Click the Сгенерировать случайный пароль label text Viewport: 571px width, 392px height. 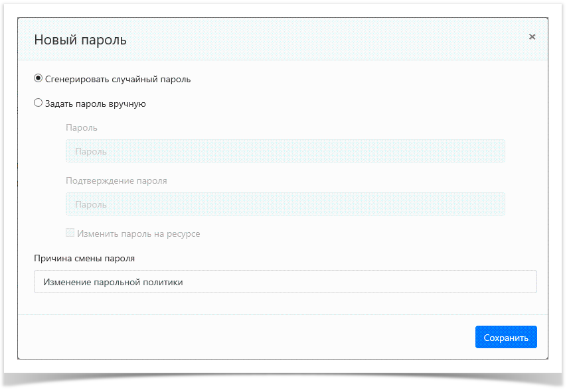tap(118, 80)
